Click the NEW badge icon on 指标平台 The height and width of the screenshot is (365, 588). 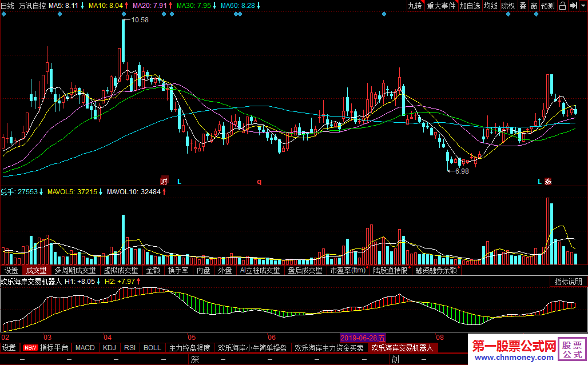(30, 348)
